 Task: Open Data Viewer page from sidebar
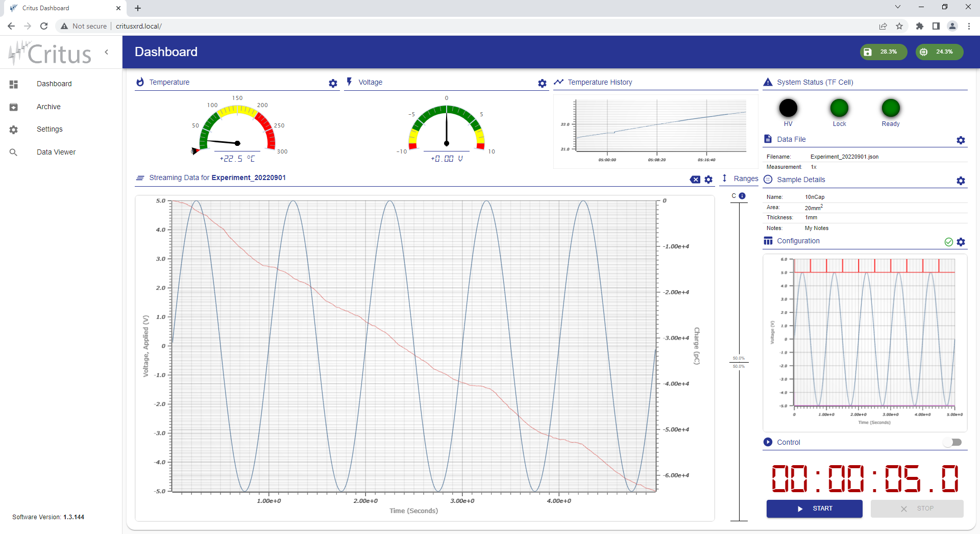point(56,152)
